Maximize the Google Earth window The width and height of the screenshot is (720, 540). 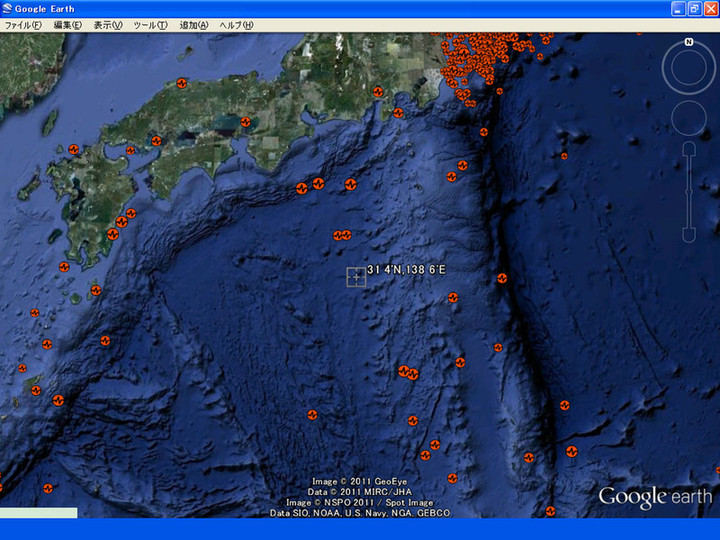[694, 8]
